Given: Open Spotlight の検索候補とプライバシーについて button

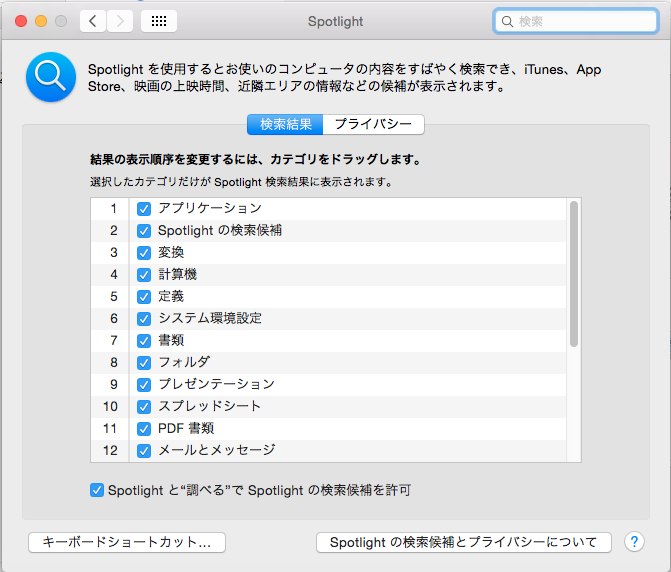Looking at the screenshot, I should pos(463,542).
